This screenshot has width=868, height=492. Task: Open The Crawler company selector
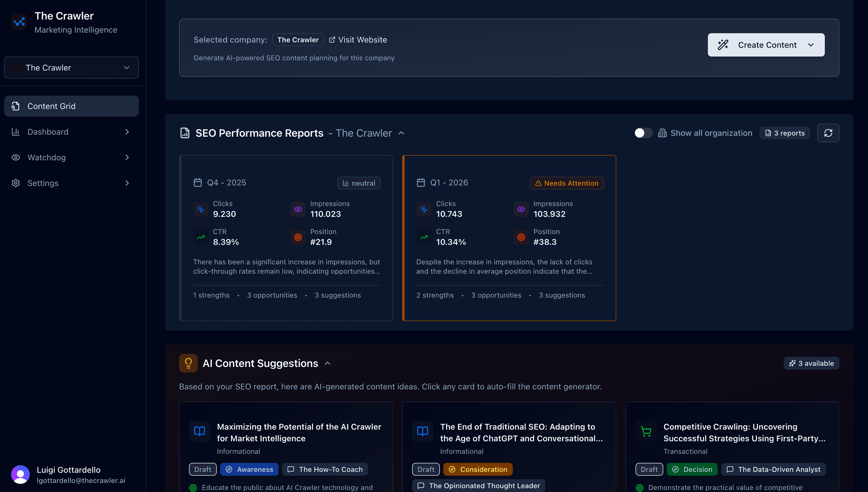pos(71,68)
